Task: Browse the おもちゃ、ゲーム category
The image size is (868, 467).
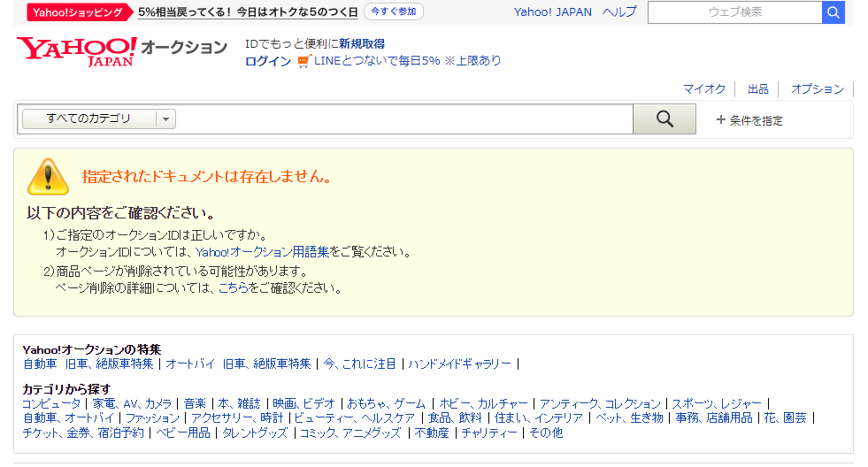Action: [x=387, y=404]
